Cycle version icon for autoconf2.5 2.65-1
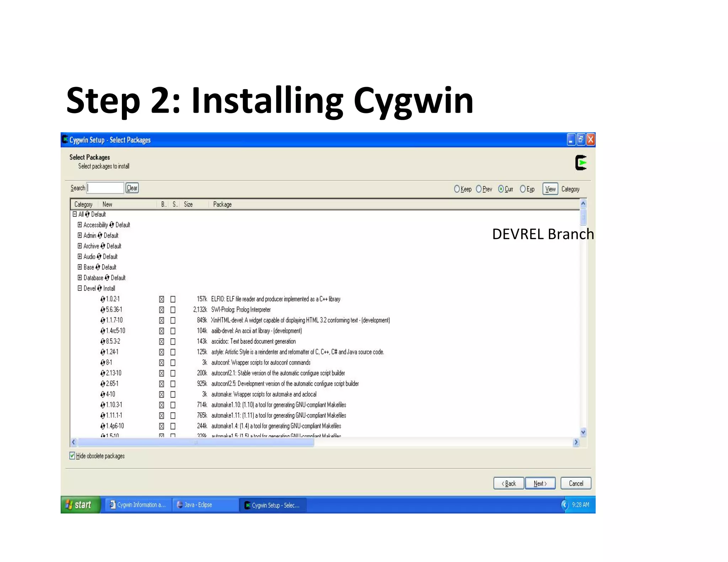The height and width of the screenshot is (562, 728). pos(103,384)
